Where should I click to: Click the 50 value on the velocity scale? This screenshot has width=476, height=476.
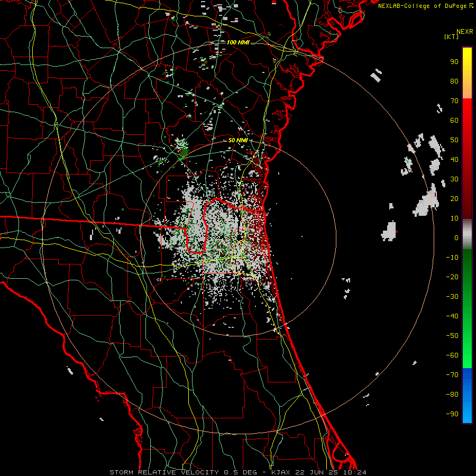pyautogui.click(x=454, y=140)
